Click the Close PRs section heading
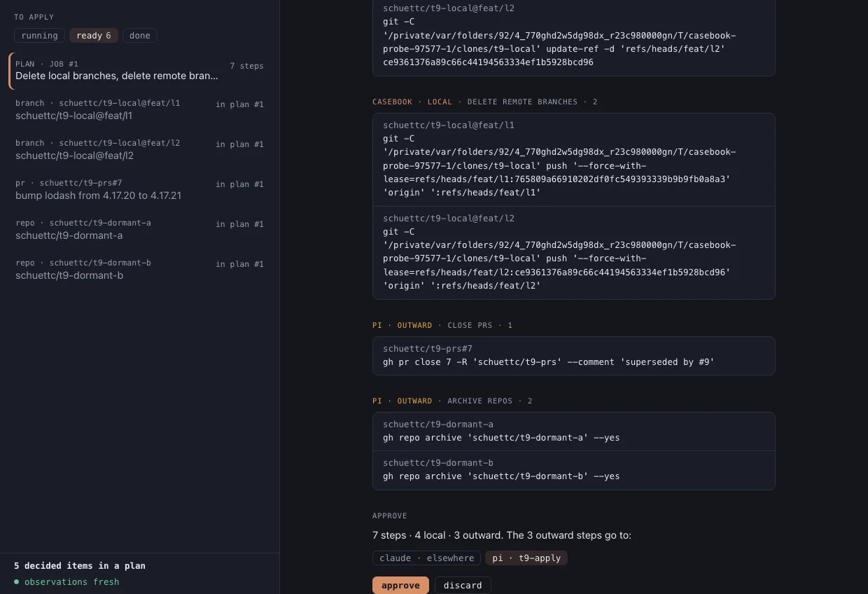Viewport: 868px width, 594px height. pos(442,326)
